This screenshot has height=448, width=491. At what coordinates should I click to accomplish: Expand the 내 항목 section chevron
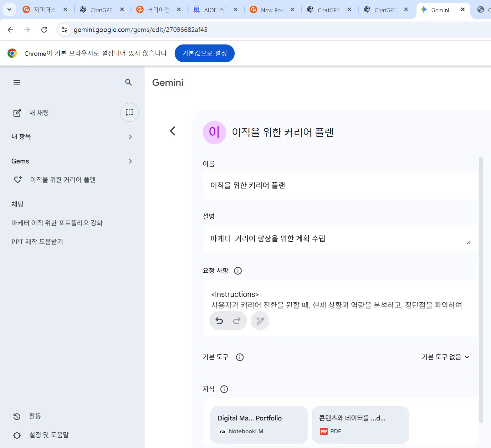click(x=130, y=137)
